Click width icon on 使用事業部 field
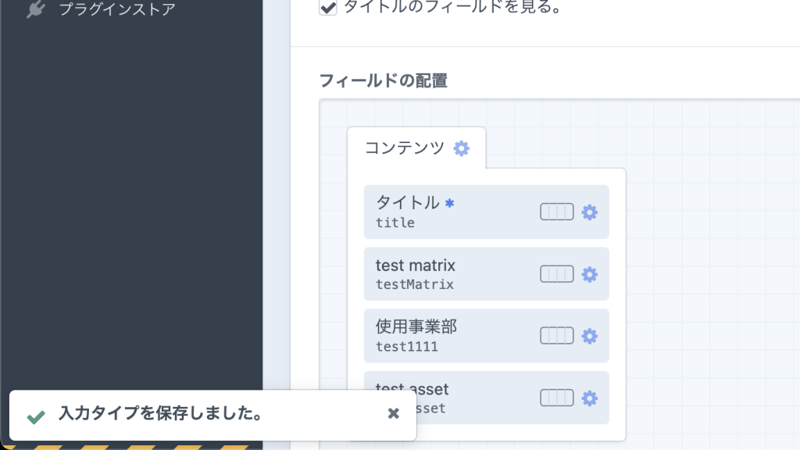Viewport: 800px width, 450px height. click(x=557, y=336)
